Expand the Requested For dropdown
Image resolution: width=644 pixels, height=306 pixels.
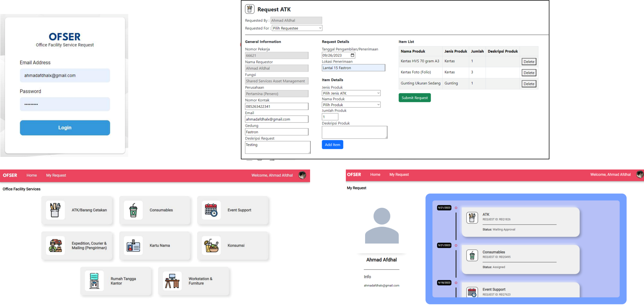[x=297, y=28]
